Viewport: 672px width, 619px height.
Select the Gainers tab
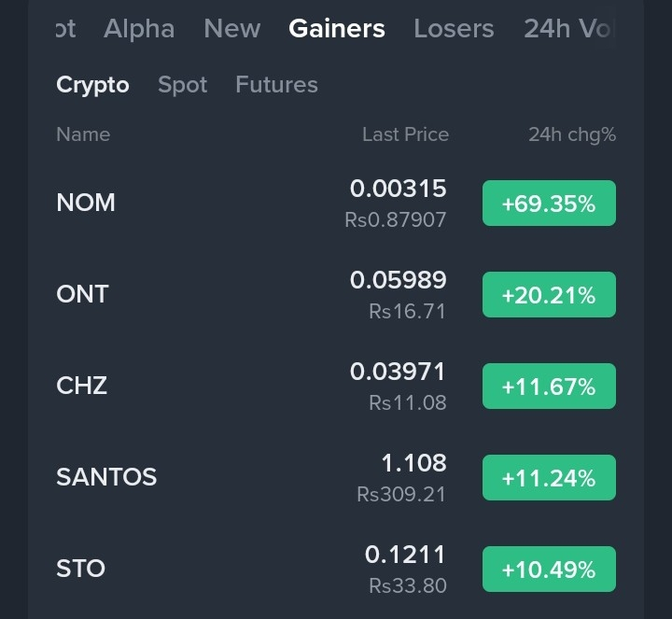pos(337,29)
